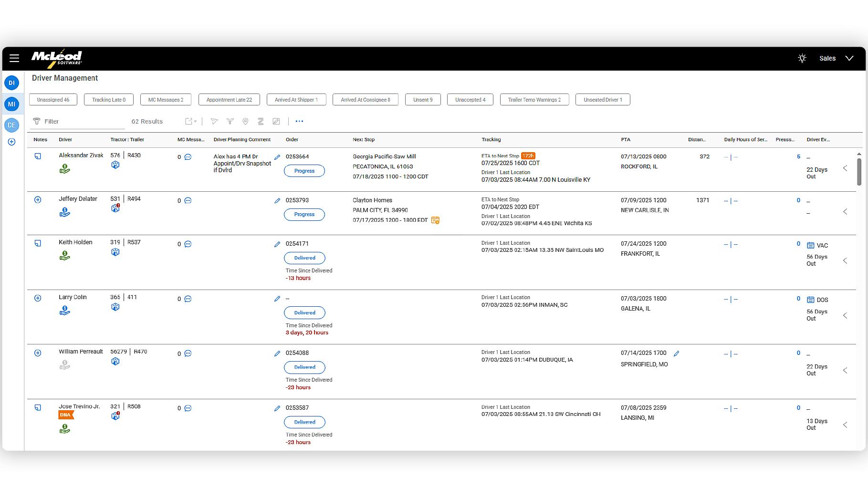Open more options via the ellipsis icon
This screenshot has height=488, width=868.
coord(299,121)
